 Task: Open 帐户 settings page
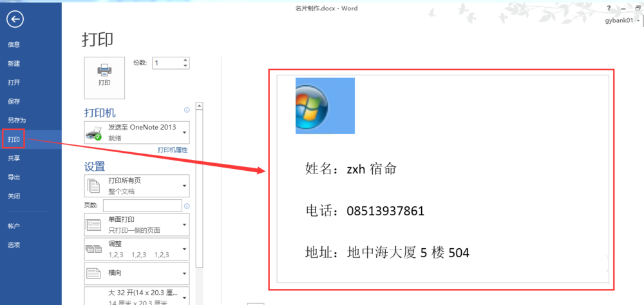14,226
